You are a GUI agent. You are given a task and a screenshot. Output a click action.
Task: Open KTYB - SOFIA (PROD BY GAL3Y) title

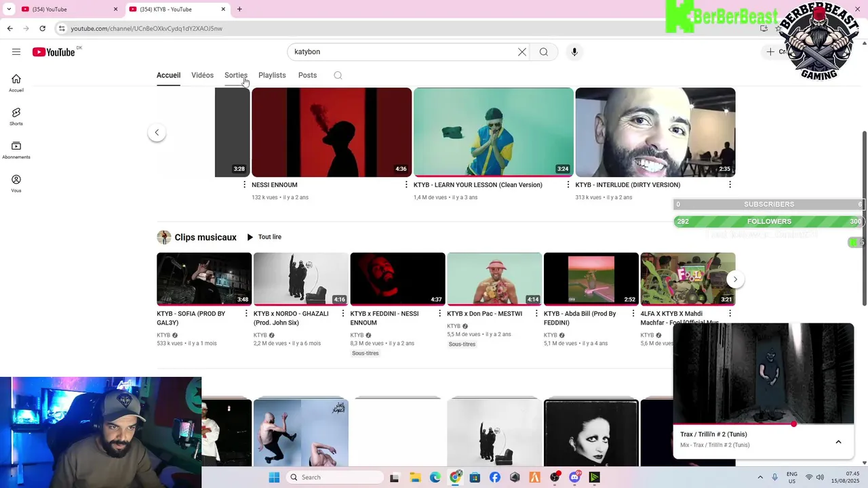coord(191,318)
